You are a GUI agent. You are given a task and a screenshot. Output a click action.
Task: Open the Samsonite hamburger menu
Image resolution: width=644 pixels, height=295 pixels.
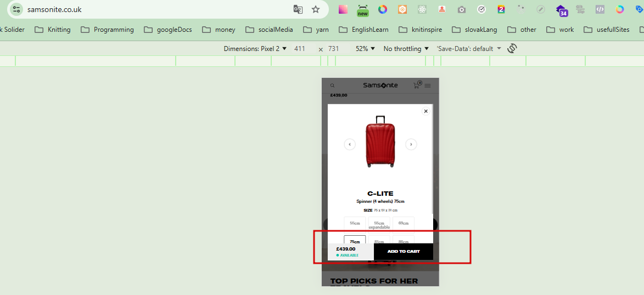click(428, 86)
